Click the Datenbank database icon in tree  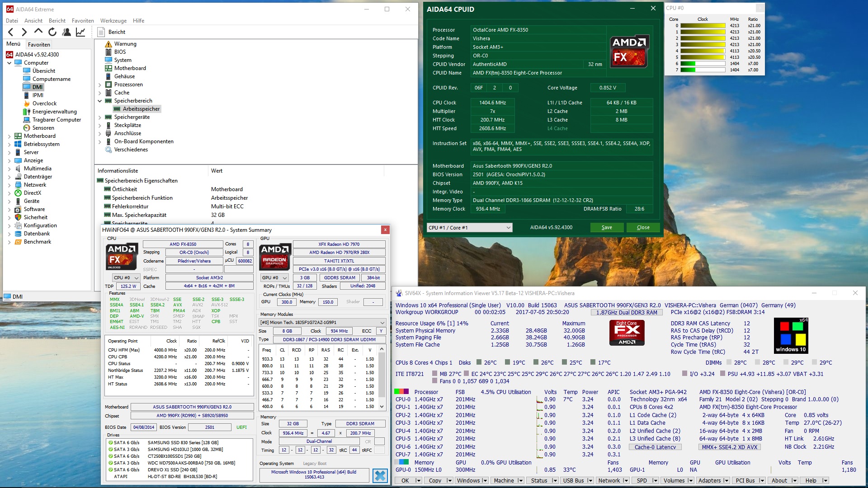(18, 234)
